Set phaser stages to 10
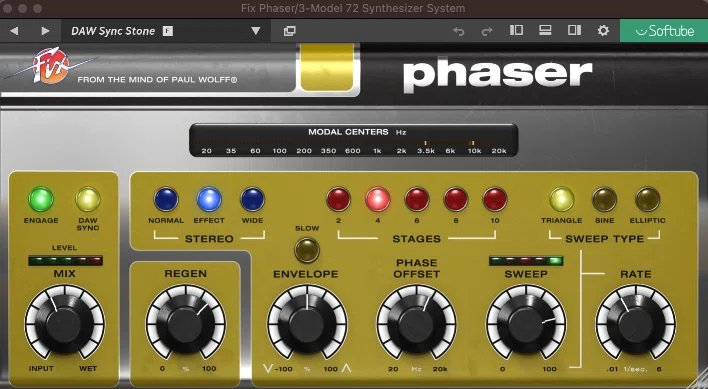Viewport: 708px width, 389px height. [495, 199]
